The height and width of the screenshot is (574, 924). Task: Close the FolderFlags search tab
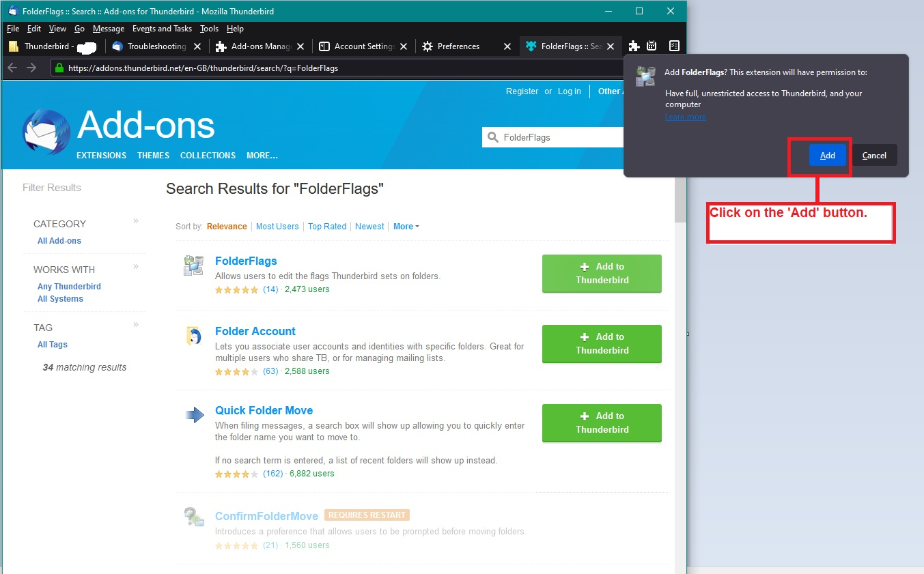point(611,46)
